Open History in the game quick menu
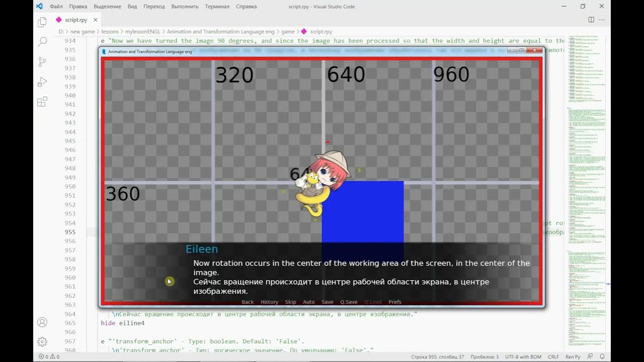 point(269,302)
